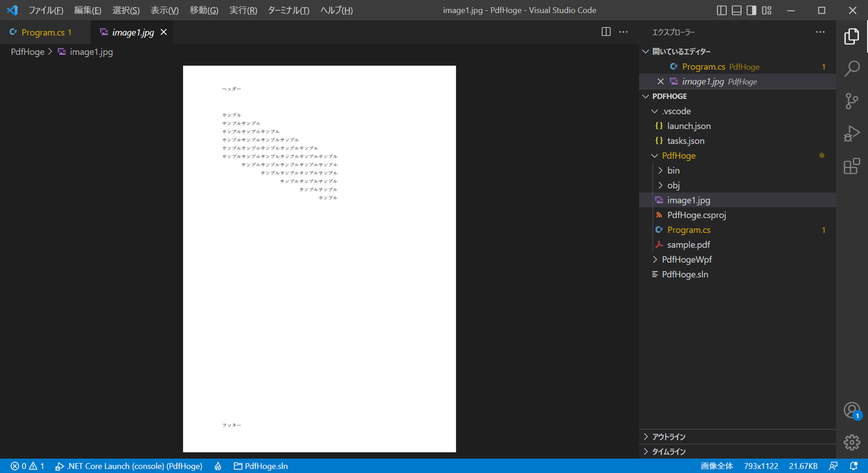The width and height of the screenshot is (868, 473).
Task: Open the Extensions view
Action: 852,166
